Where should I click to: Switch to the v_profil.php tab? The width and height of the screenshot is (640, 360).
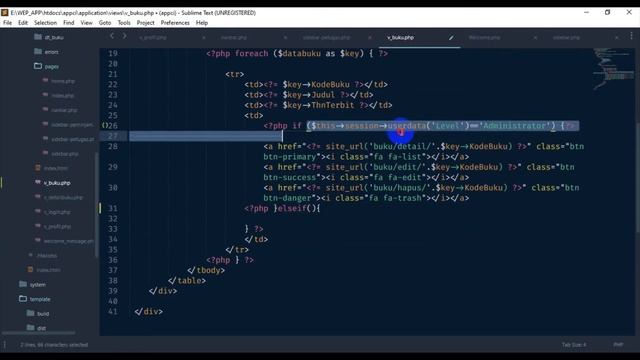click(153, 38)
